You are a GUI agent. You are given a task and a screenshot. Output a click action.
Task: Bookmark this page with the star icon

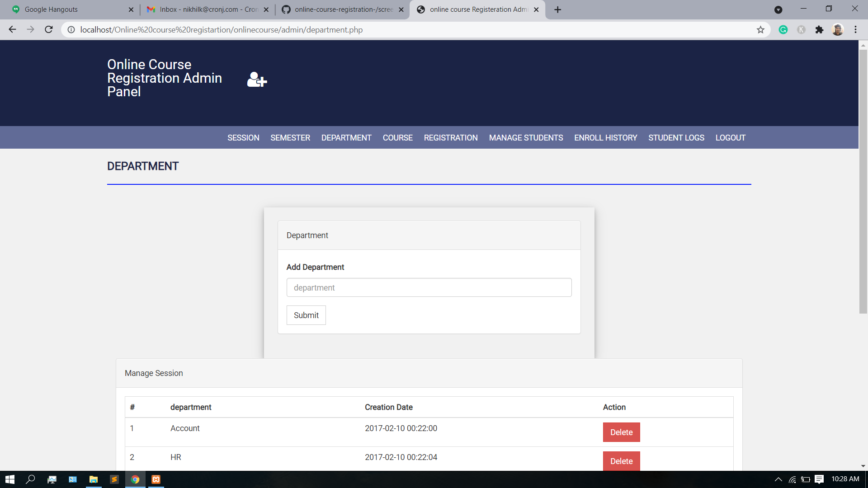coord(760,30)
